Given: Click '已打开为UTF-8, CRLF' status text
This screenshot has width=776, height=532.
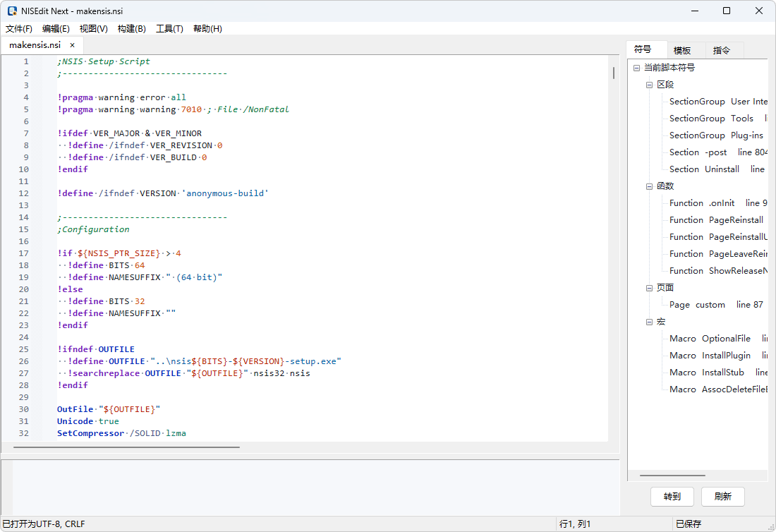Looking at the screenshot, I should 44,524.
